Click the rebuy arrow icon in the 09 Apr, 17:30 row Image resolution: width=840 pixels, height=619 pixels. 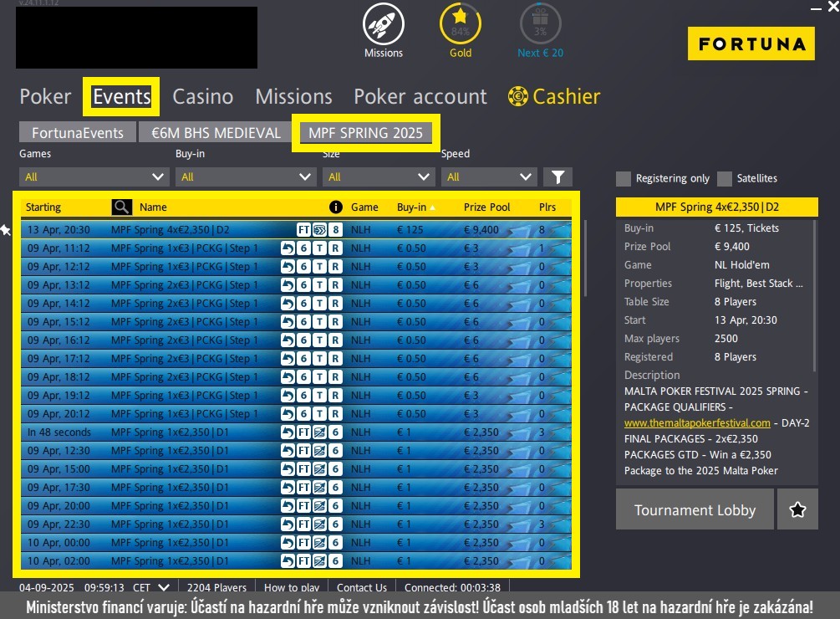click(288, 487)
